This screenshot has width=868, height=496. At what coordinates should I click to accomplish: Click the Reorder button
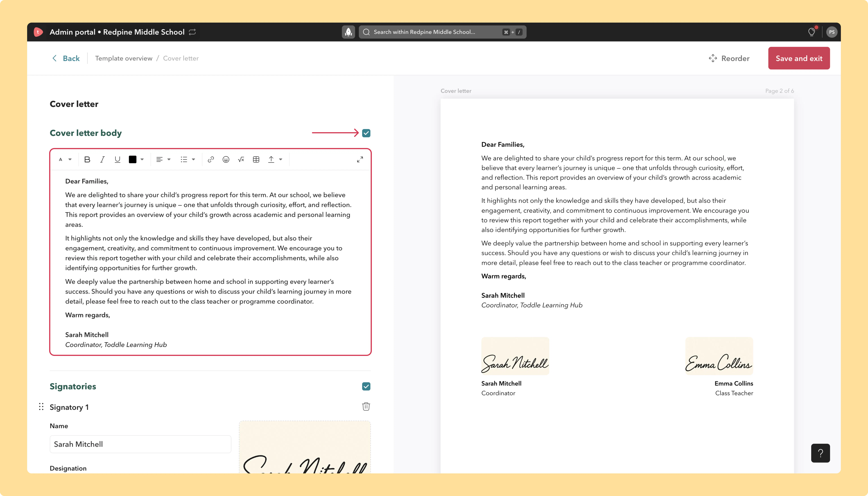click(x=729, y=58)
